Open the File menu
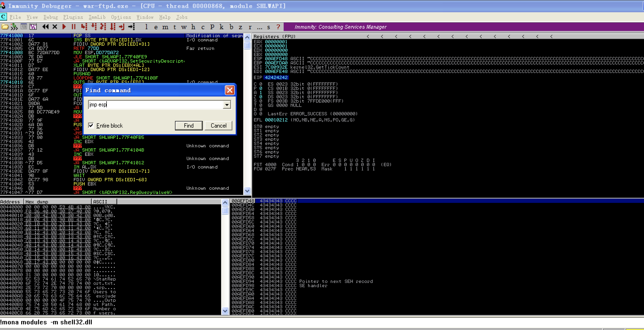644x330 pixels. [x=15, y=17]
